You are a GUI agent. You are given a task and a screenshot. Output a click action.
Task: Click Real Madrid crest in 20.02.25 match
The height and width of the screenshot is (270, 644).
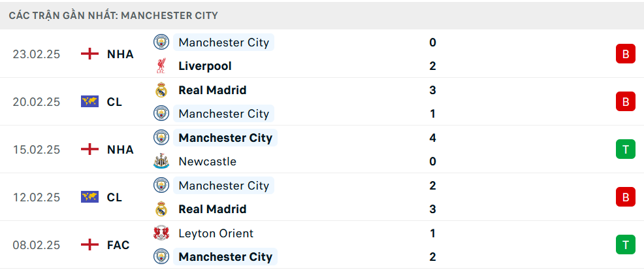[x=161, y=90]
